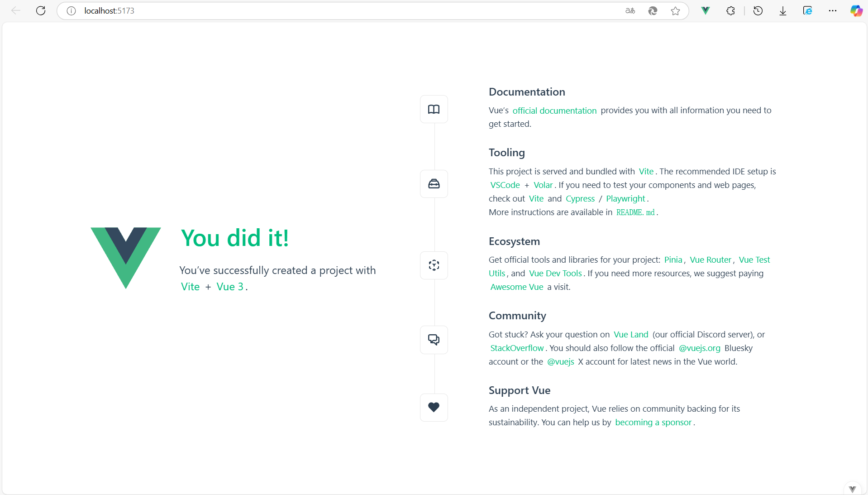Open the VSCode link

click(505, 185)
